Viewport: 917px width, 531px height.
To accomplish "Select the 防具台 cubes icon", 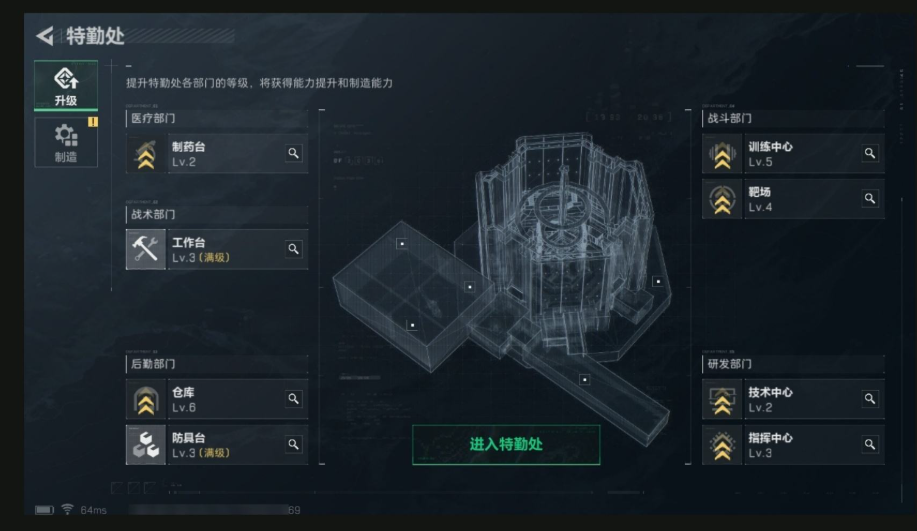I will coord(146,444).
